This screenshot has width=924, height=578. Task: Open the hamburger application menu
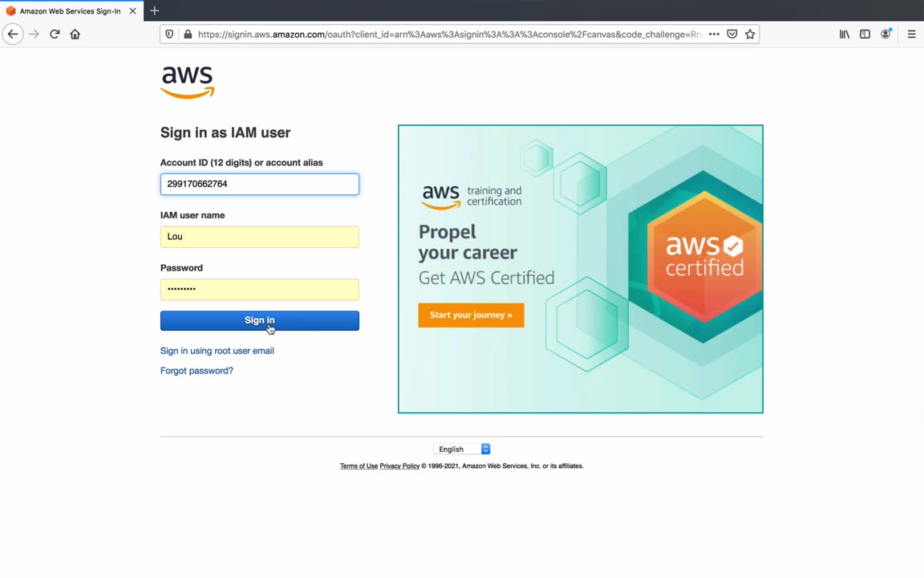click(x=911, y=35)
